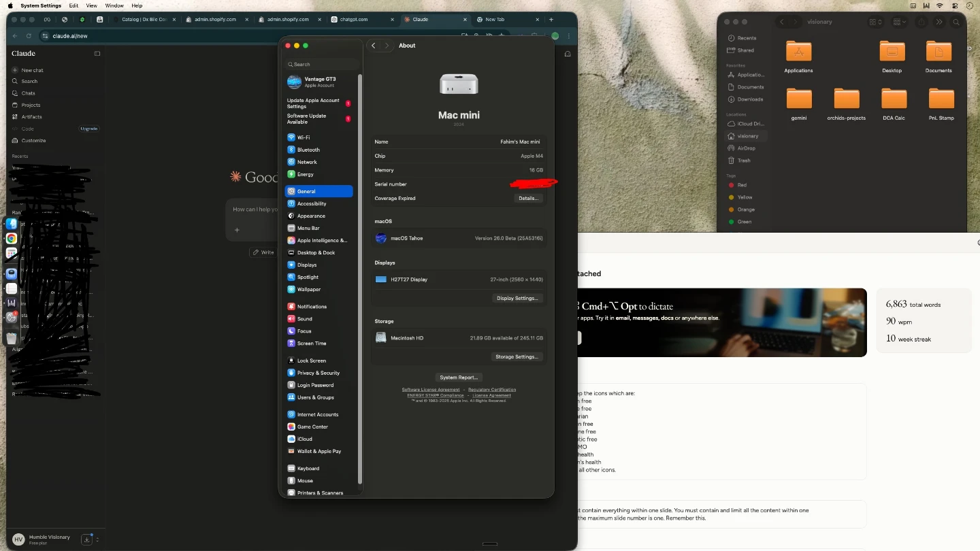The image size is (980, 551).
Task: Select Orange tag in Finder sidebar
Action: [742, 210]
